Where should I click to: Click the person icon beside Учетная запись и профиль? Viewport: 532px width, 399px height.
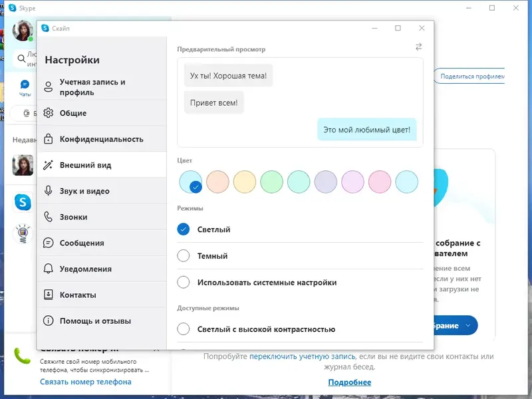[48, 87]
